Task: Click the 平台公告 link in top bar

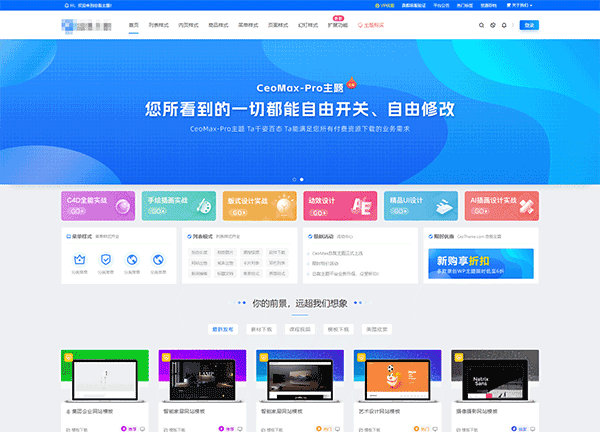Action: tap(441, 5)
